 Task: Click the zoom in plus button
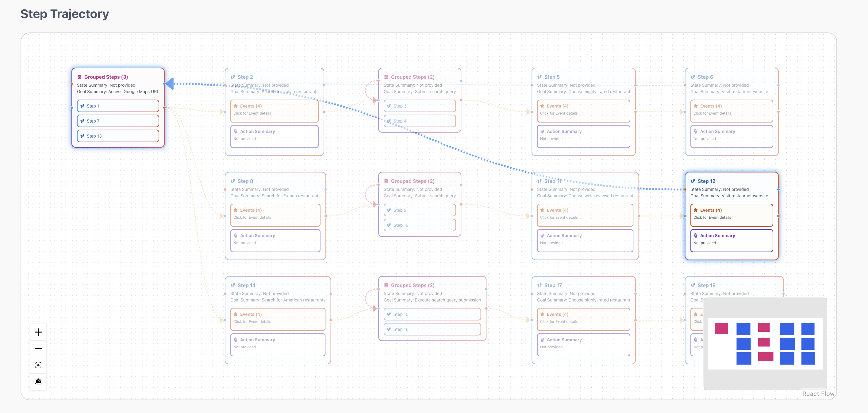coord(38,332)
